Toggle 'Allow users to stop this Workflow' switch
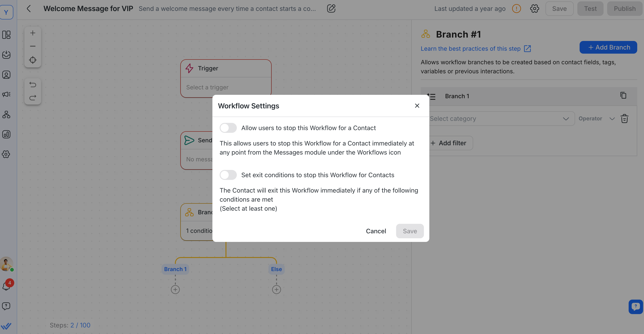This screenshot has width=644, height=334. [228, 128]
